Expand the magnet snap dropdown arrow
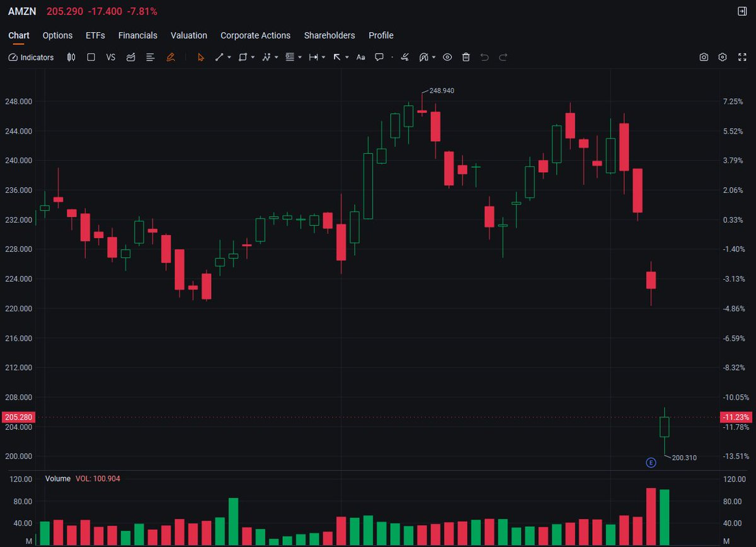The height and width of the screenshot is (547, 756). (434, 57)
